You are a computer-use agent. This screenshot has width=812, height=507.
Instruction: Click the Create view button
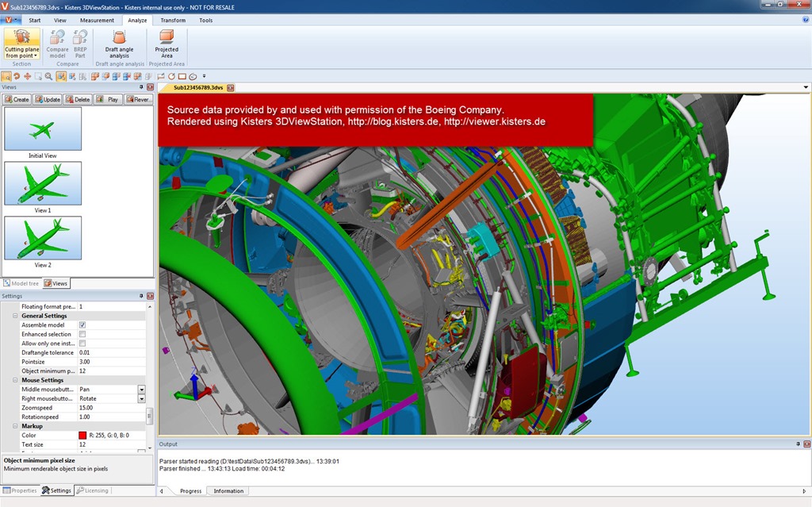pyautogui.click(x=17, y=99)
